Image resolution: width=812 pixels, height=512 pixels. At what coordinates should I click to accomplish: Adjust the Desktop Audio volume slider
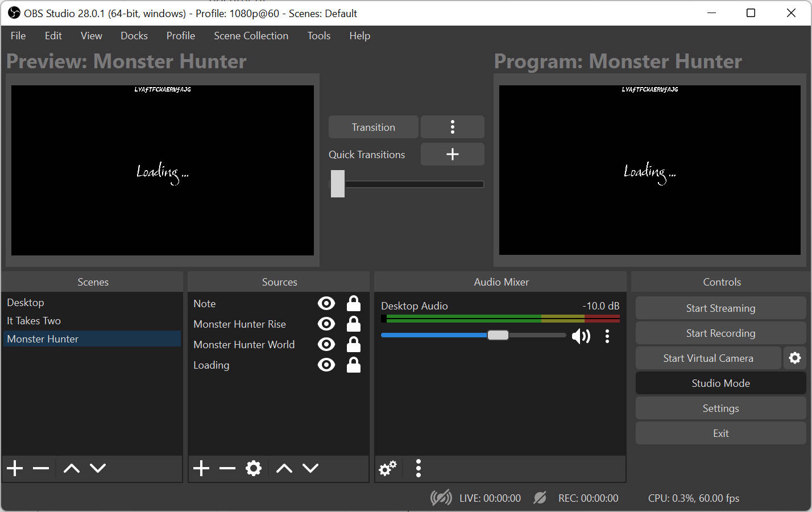498,336
